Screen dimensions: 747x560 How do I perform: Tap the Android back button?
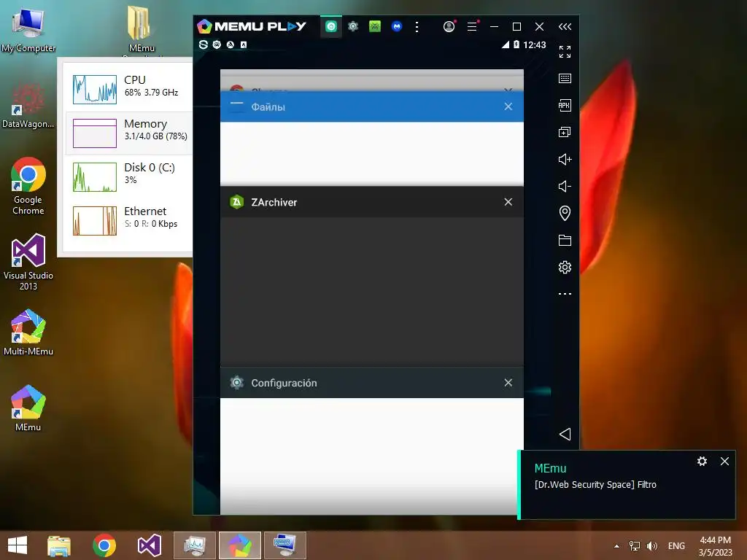coord(565,434)
